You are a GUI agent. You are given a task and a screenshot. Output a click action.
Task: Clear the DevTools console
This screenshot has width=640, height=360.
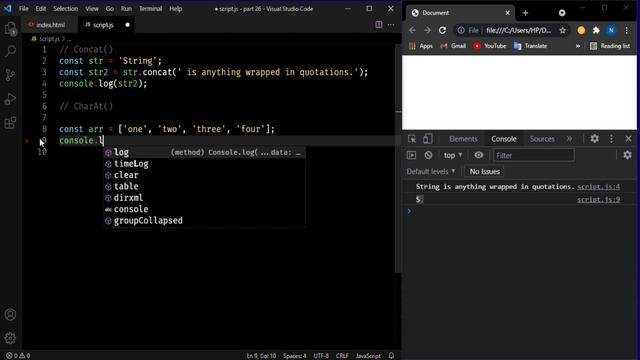[428, 155]
